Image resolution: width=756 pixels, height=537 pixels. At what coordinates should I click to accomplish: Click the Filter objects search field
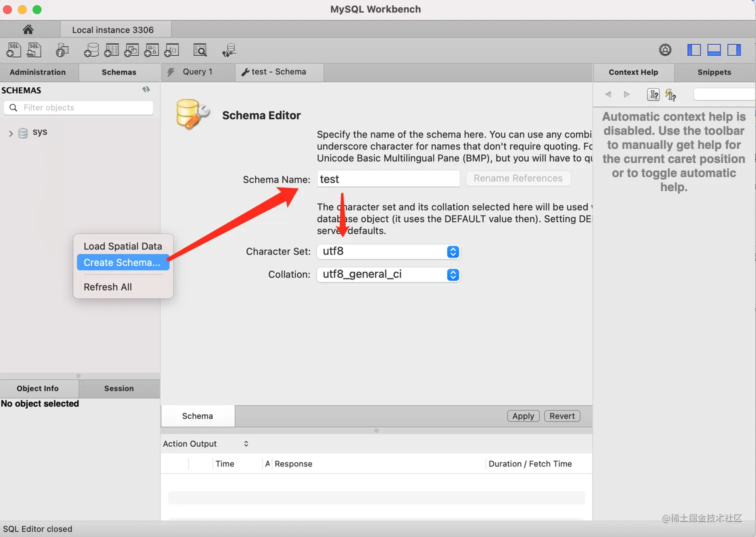pyautogui.click(x=78, y=107)
